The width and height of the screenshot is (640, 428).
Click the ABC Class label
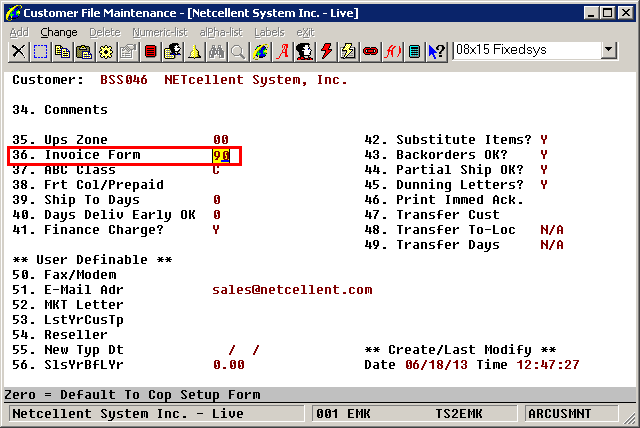80,170
